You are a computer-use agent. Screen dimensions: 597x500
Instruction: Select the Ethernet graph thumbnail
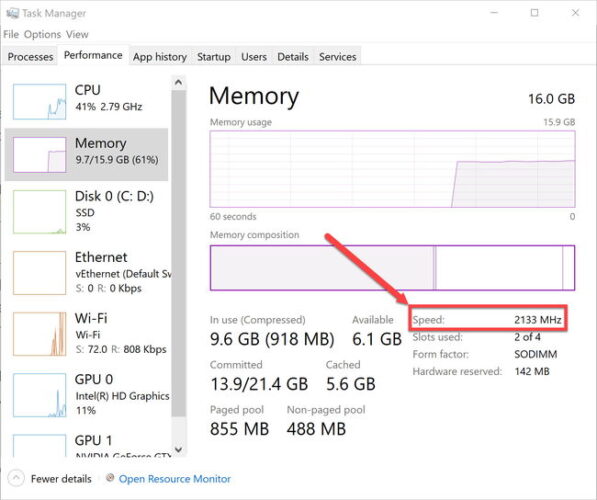39,273
